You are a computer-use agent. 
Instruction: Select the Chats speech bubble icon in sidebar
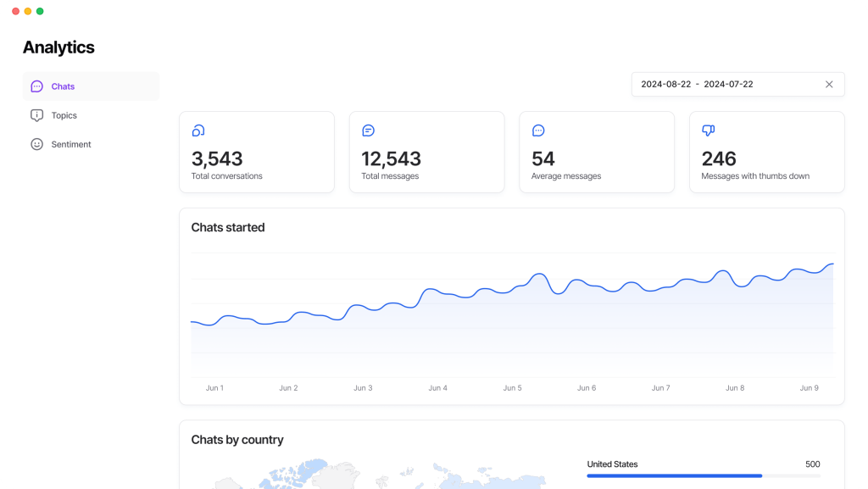[36, 86]
